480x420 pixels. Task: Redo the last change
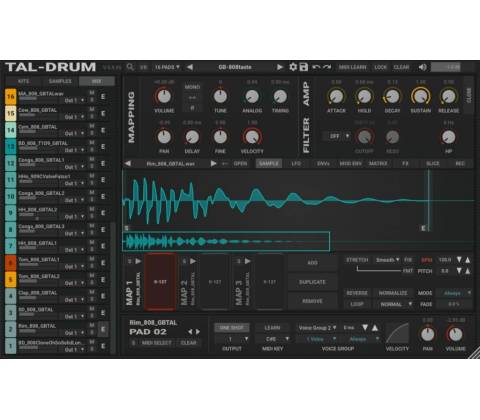327,67
